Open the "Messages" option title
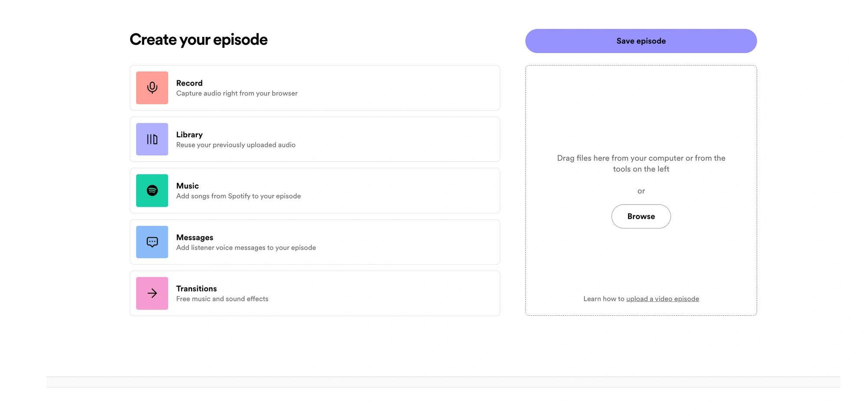Image resolution: width=868 pixels, height=417 pixels. click(194, 238)
